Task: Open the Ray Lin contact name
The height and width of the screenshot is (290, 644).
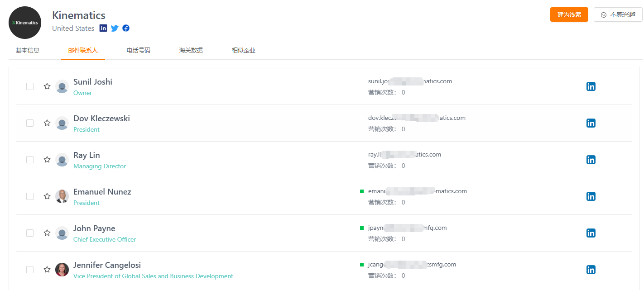Action: tap(87, 155)
